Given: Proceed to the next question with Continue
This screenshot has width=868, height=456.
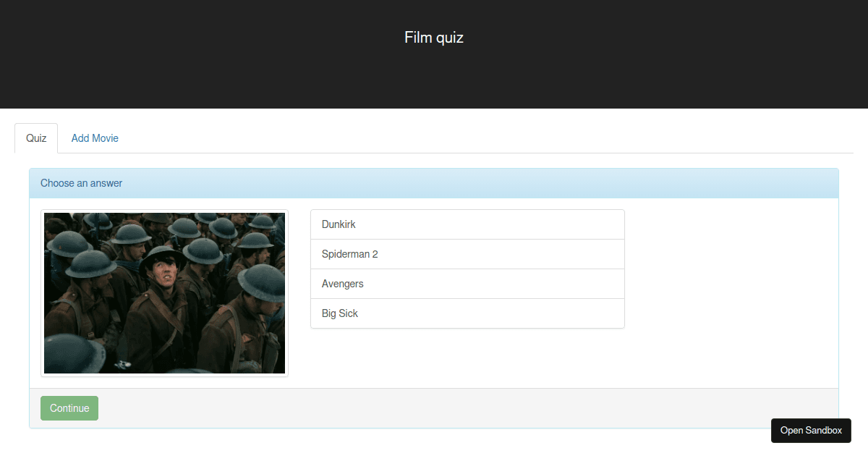Looking at the screenshot, I should click(x=69, y=408).
